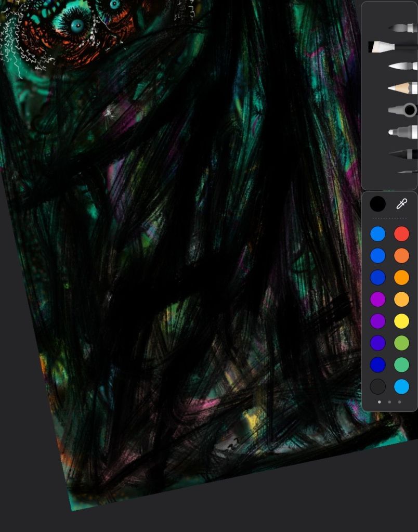Image resolution: width=418 pixels, height=532 pixels.
Task: Select the black crayon tool
Action: [403, 154]
